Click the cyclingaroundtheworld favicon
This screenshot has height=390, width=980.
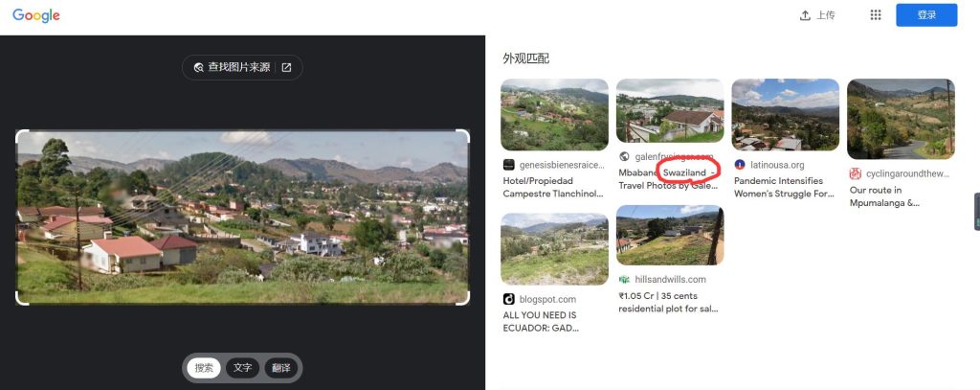point(855,173)
